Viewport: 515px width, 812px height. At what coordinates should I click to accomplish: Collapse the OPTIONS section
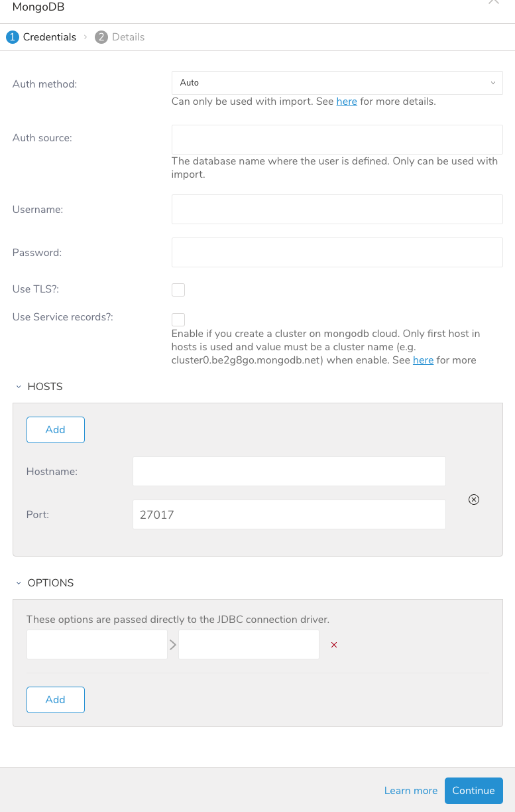19,582
